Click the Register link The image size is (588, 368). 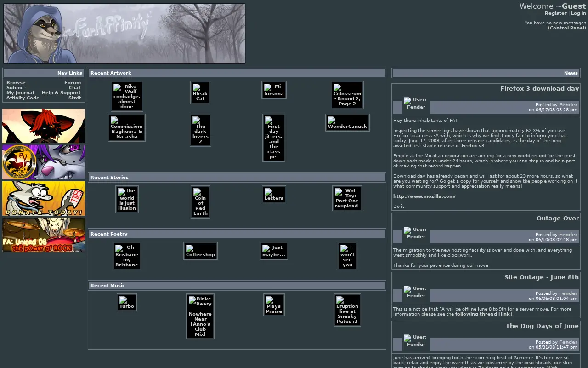coord(556,13)
